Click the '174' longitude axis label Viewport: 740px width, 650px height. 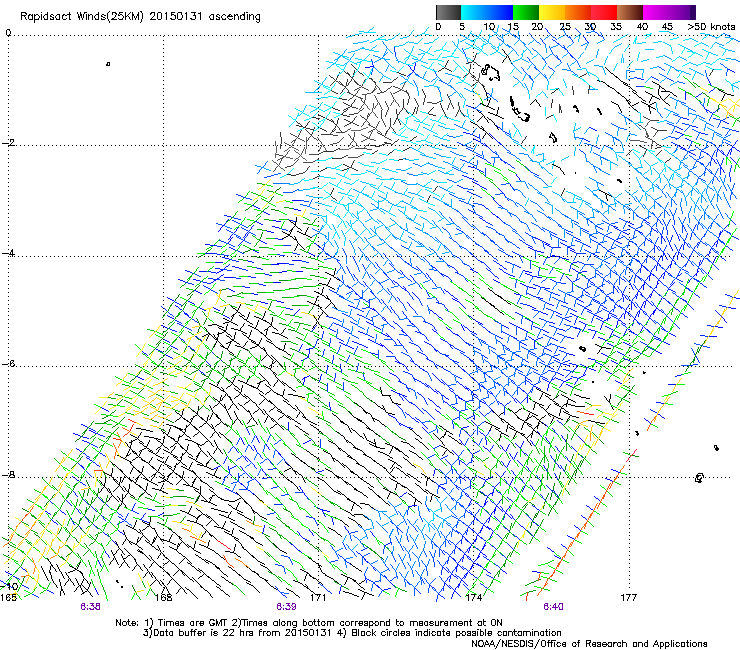point(473,598)
